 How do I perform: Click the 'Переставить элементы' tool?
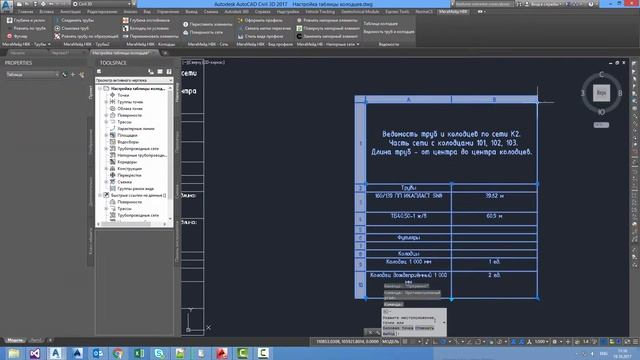(x=207, y=24)
